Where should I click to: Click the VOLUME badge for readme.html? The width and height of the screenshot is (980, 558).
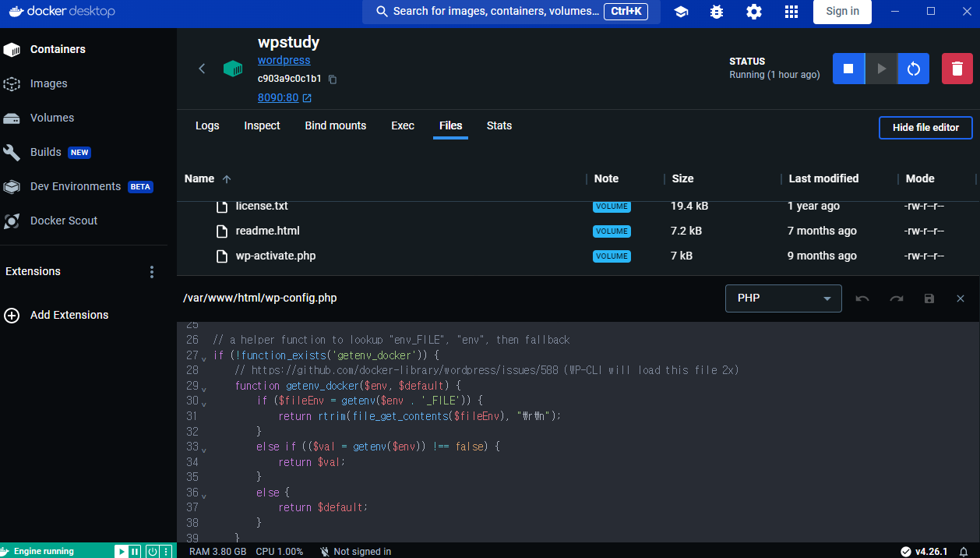[x=612, y=231]
